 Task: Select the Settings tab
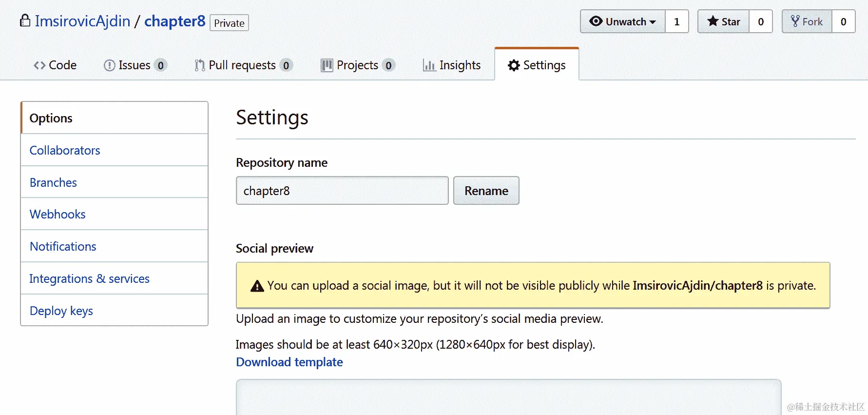point(537,65)
